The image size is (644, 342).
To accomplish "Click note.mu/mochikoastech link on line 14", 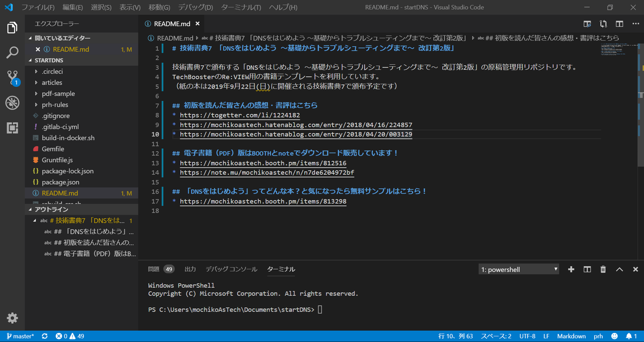I will click(267, 173).
